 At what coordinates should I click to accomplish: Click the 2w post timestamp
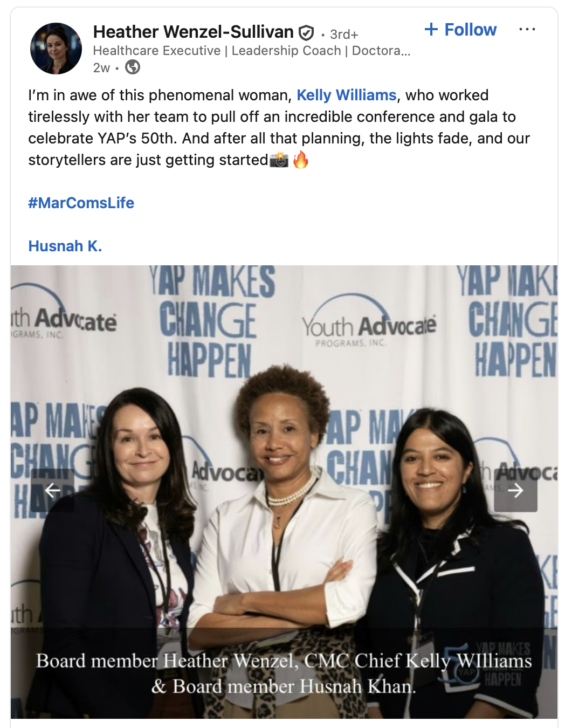tap(101, 67)
